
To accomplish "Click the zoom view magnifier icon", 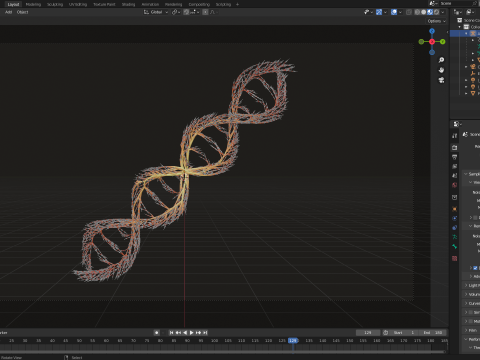I will 441,60.
